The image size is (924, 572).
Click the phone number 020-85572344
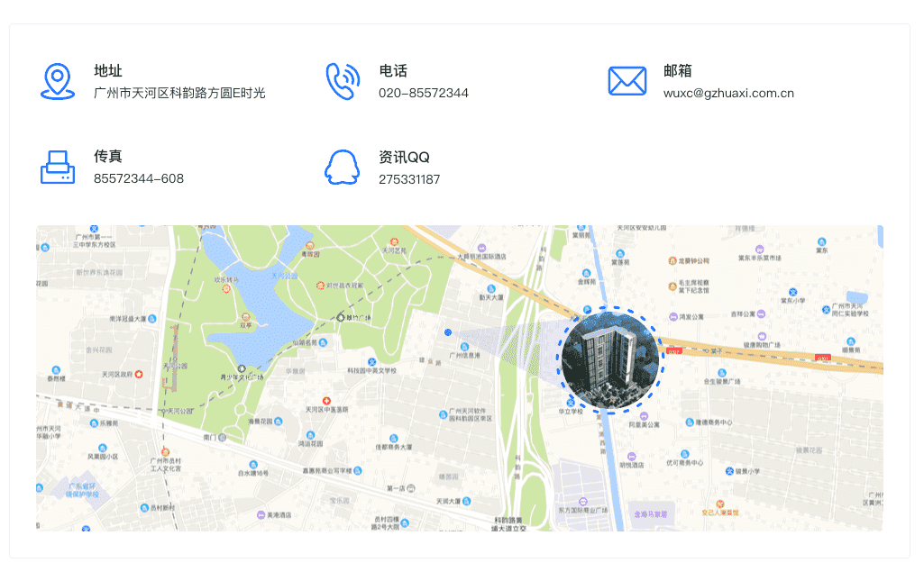pos(423,93)
